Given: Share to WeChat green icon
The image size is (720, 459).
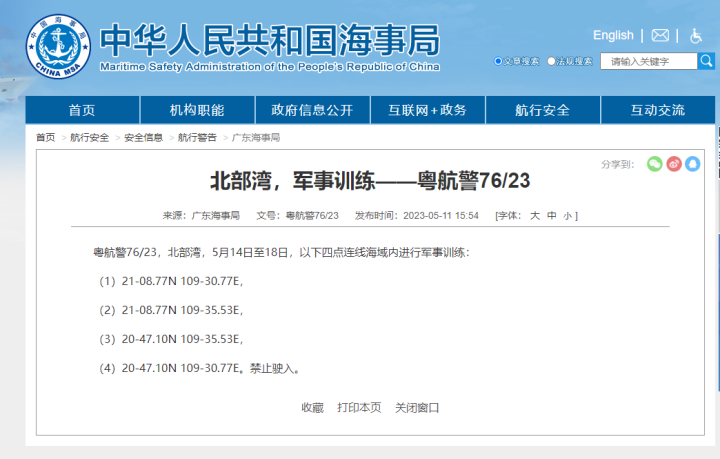Looking at the screenshot, I should tap(654, 164).
